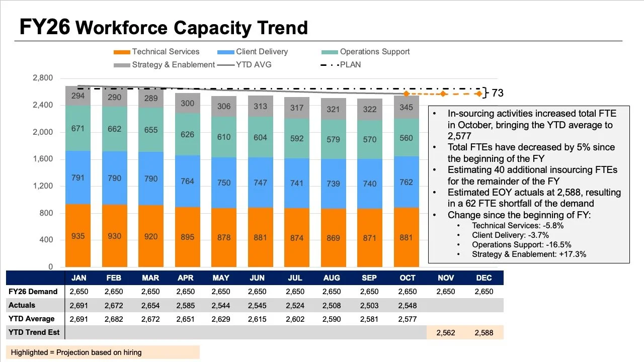
Task: Click the Operations Support teal legend swatch
Action: click(330, 52)
